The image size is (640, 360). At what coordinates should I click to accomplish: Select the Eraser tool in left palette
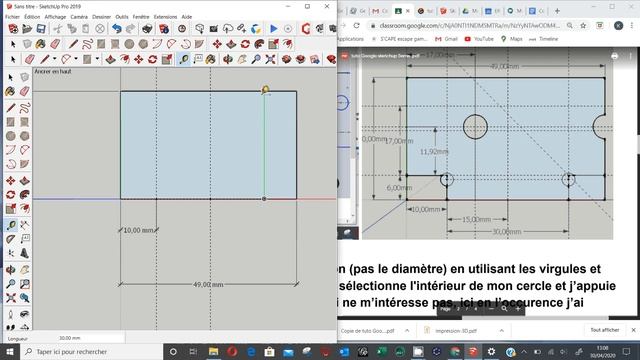24,91
